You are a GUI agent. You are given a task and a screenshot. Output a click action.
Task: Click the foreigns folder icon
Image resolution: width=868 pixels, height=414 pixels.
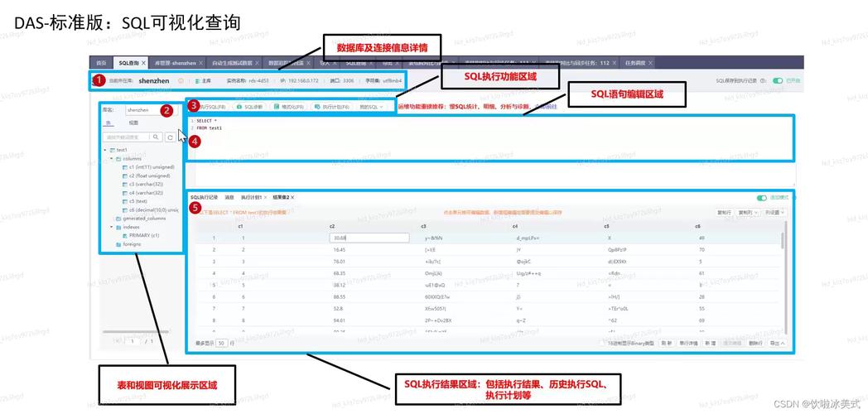[118, 244]
